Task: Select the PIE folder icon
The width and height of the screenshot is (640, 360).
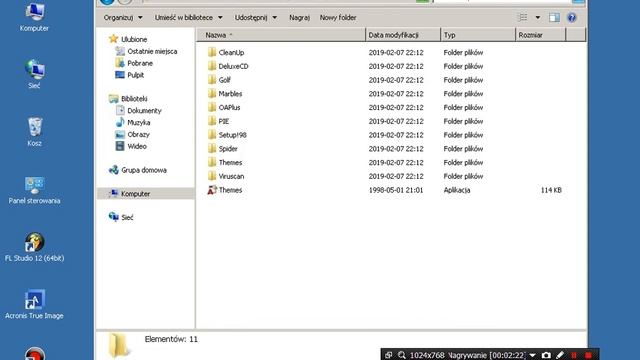Action: click(212, 121)
